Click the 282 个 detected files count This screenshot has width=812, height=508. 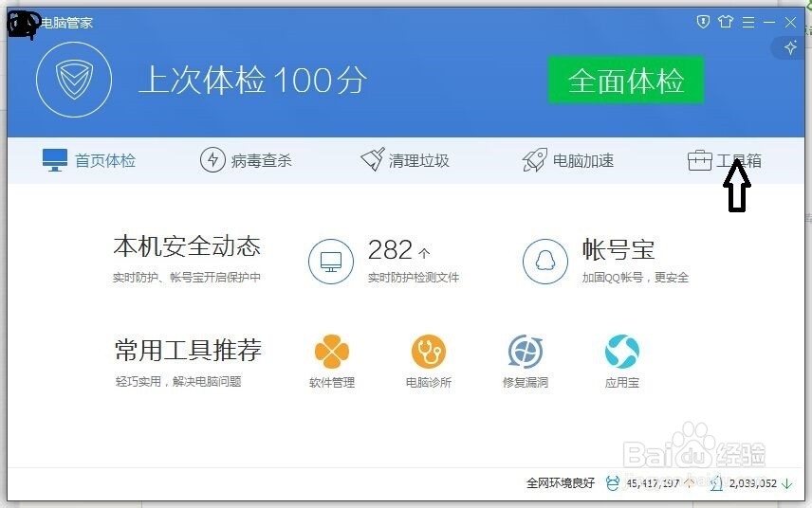(398, 250)
